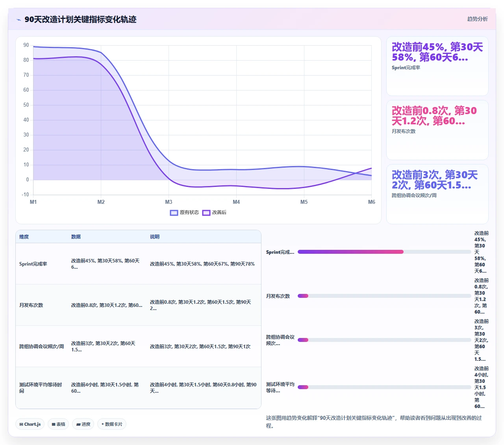The width and height of the screenshot is (504, 445).
Task: Select the 进度 tag chip
Action: (83, 424)
